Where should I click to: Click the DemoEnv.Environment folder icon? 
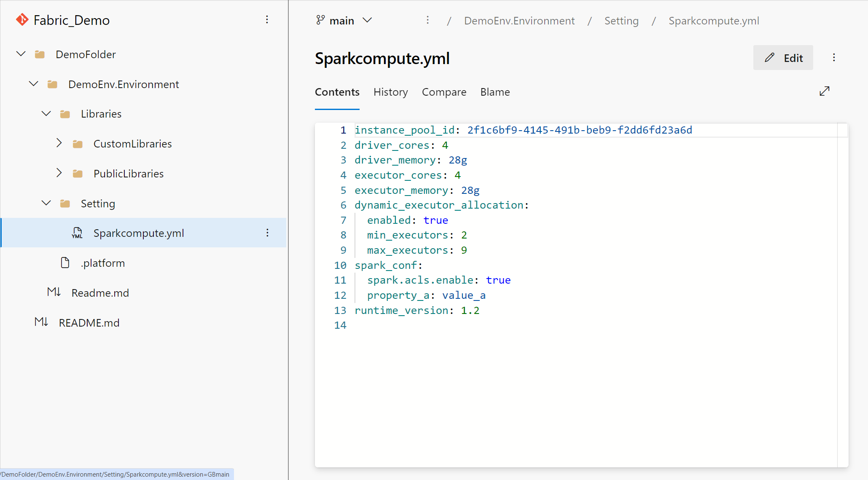(52, 84)
